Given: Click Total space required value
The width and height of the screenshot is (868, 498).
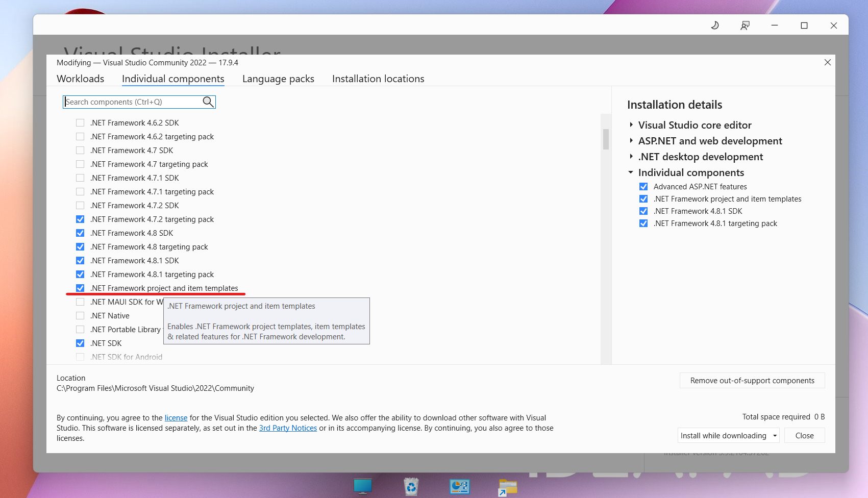Looking at the screenshot, I should [x=820, y=417].
